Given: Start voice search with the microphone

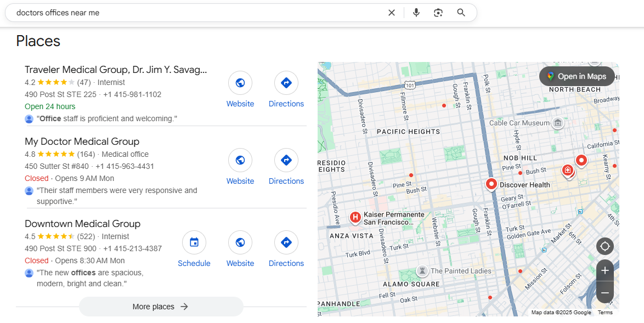Looking at the screenshot, I should [x=416, y=13].
